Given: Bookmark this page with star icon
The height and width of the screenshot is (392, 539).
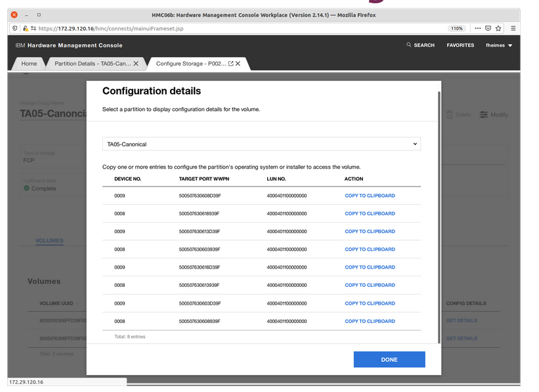Looking at the screenshot, I should tap(498, 28).
